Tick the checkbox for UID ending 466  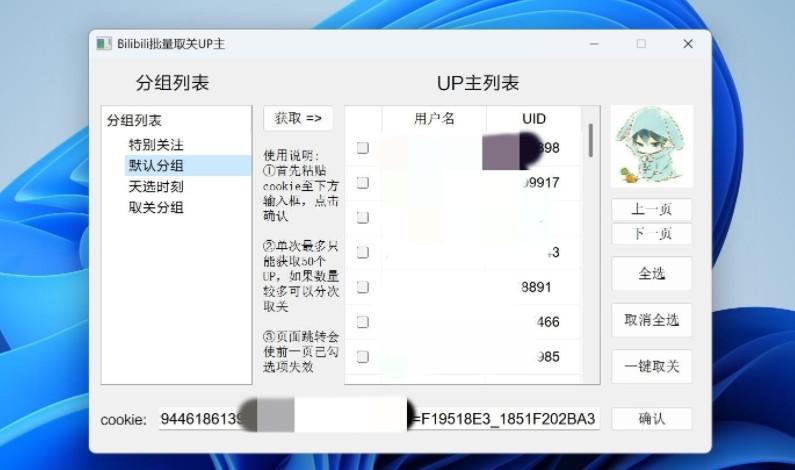(x=363, y=322)
